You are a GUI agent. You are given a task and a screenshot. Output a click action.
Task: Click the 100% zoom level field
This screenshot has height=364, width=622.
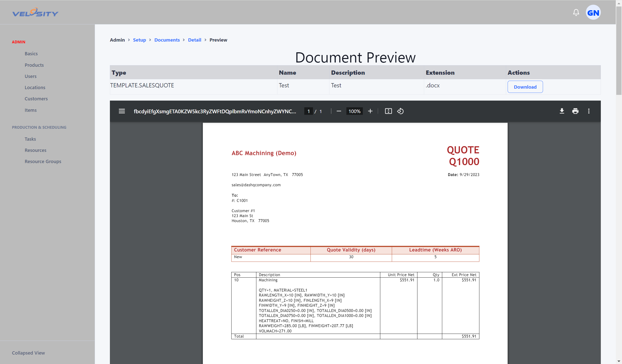click(354, 111)
